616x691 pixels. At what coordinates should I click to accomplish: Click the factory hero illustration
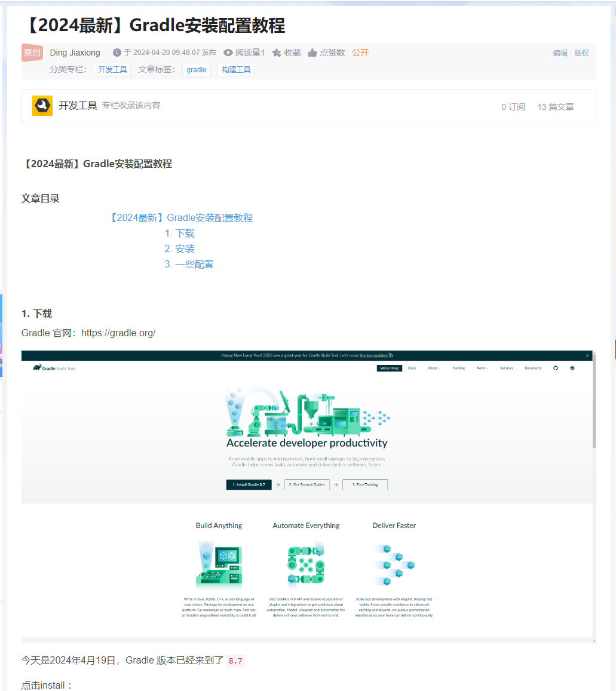(307, 412)
